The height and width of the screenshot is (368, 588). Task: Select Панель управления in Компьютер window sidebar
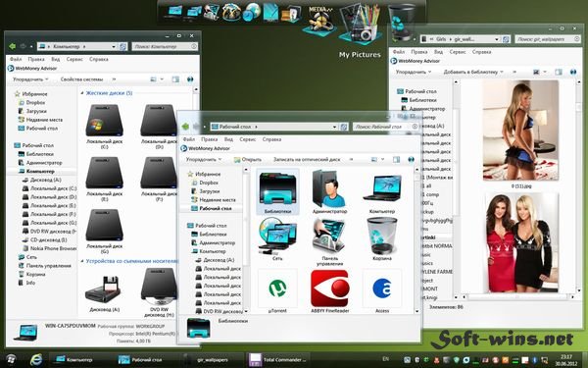(x=45, y=266)
